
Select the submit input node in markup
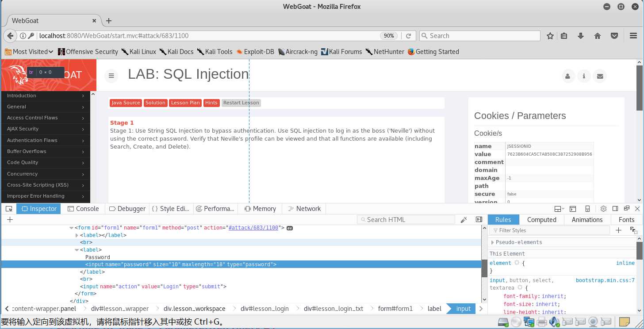click(x=153, y=287)
